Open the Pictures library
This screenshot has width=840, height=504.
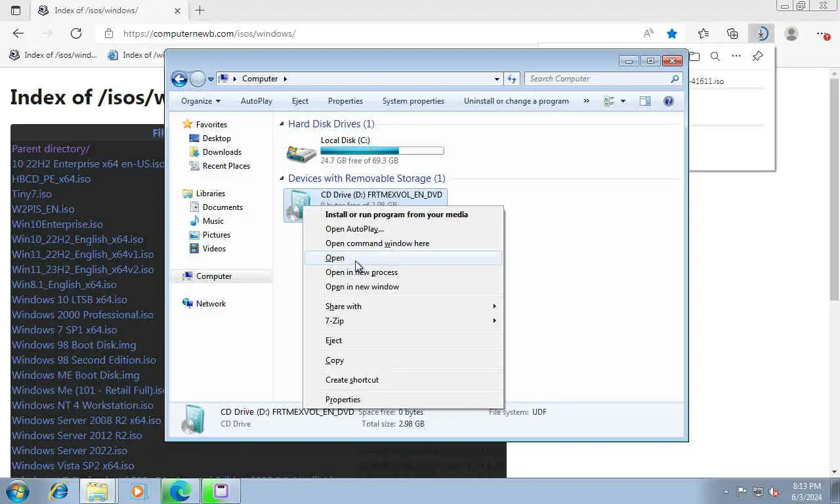[x=216, y=235]
